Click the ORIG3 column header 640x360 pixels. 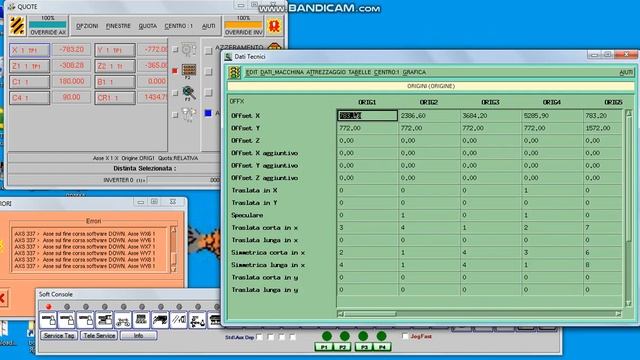pyautogui.click(x=490, y=102)
